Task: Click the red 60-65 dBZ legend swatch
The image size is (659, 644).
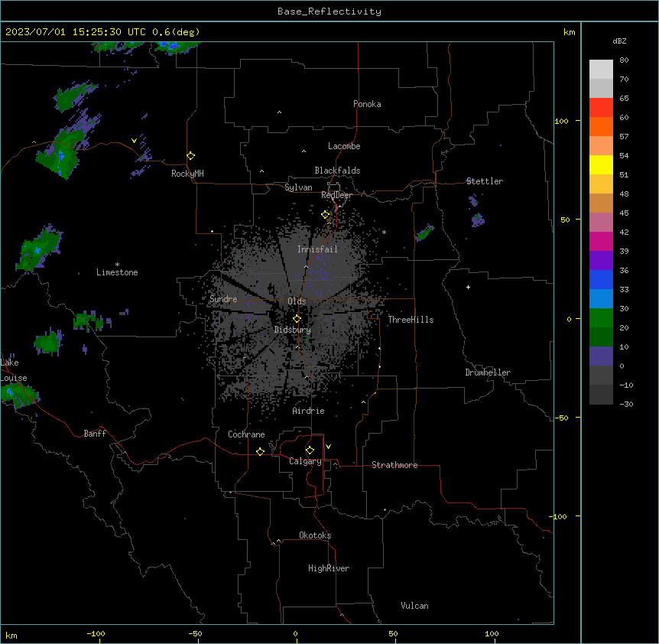Action: coord(601,108)
